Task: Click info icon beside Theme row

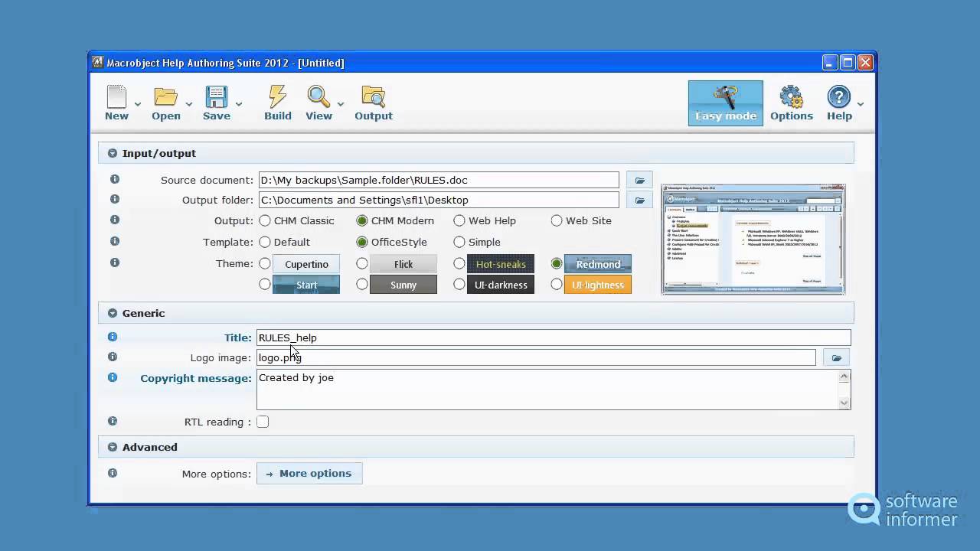Action: [114, 262]
